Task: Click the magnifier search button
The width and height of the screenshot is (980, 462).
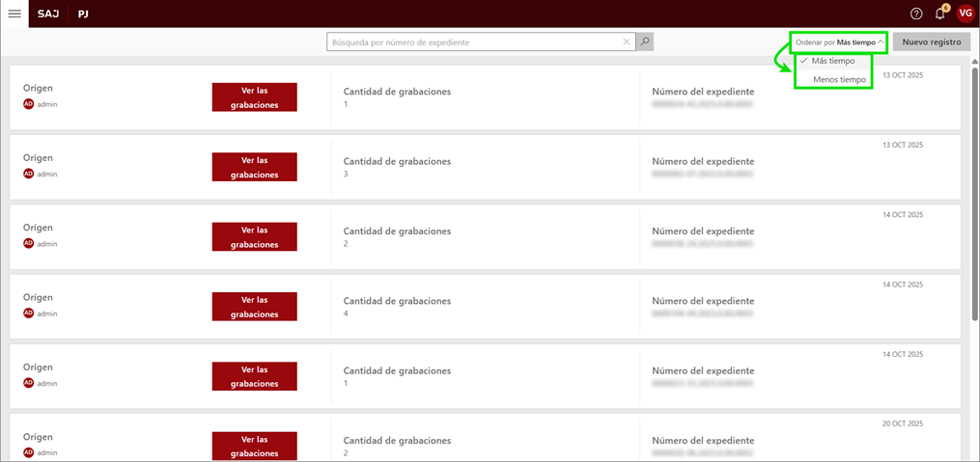Action: (645, 42)
